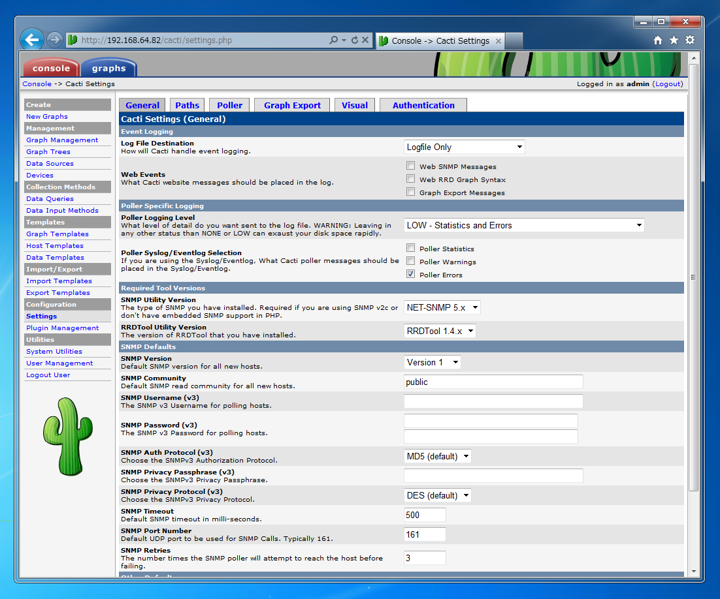Open SNMP Privacy Protocol dropdown
720x599 pixels.
[x=438, y=495]
